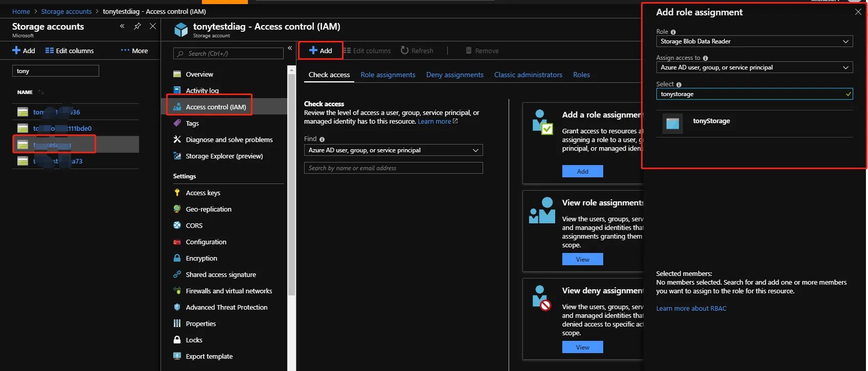Collapse the Storage accounts panel chevron
This screenshot has height=371, width=868.
click(x=122, y=26)
